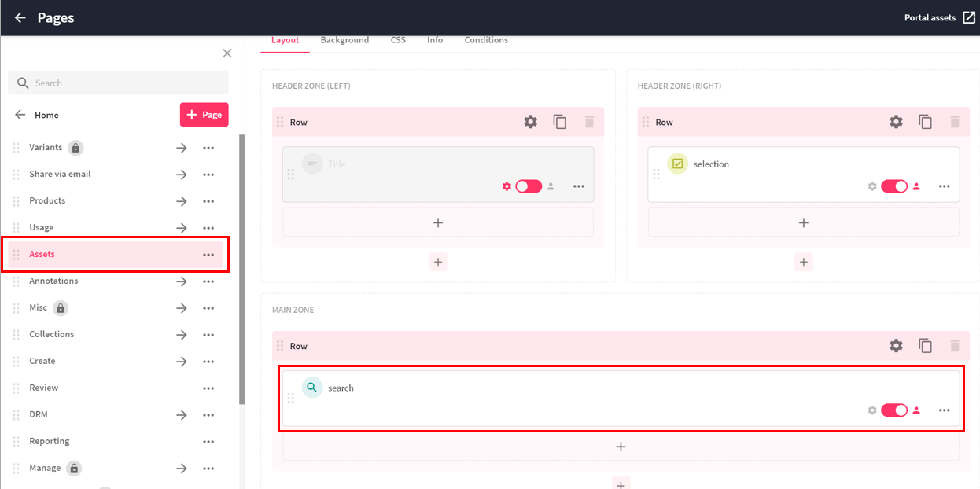
Task: Click the lock icon beside Misc
Action: click(x=61, y=308)
